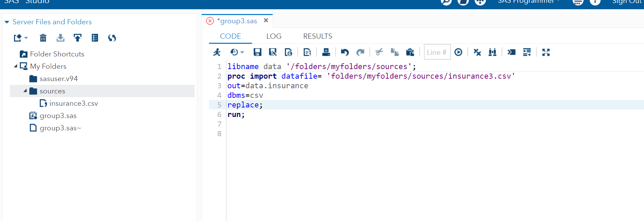
Task: Click the 'out=data.insurance' code line
Action: [x=268, y=86]
